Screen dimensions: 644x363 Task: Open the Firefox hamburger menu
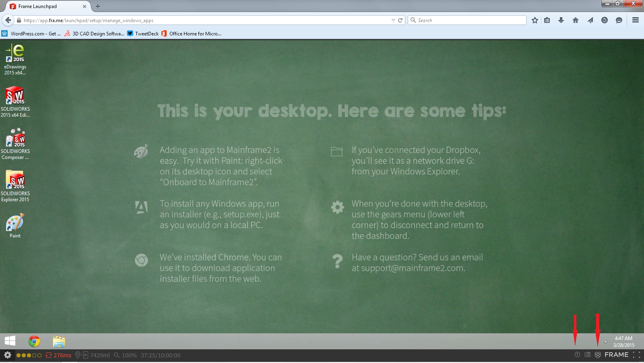pos(636,20)
